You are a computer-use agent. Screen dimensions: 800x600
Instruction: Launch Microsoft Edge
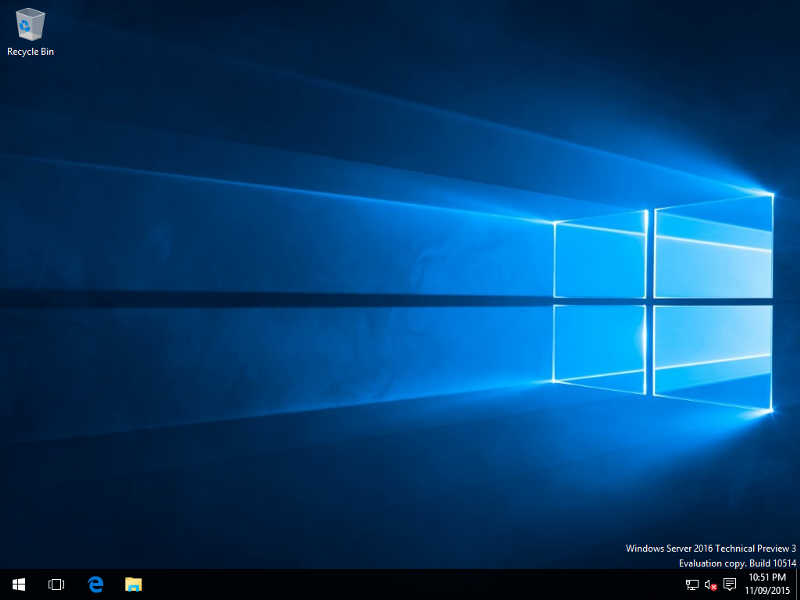coord(96,585)
